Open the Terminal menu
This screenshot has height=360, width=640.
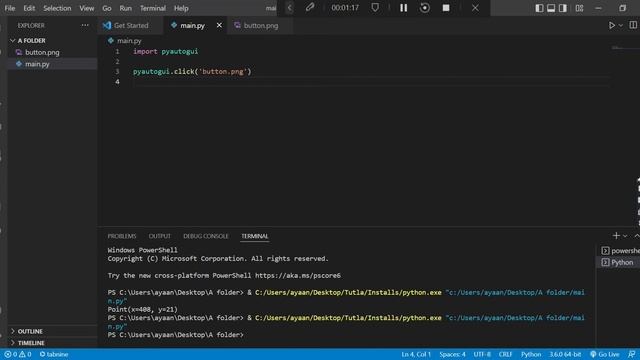click(x=153, y=8)
